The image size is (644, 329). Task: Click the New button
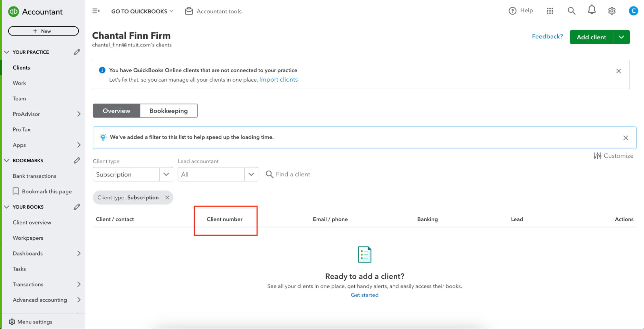(43, 31)
